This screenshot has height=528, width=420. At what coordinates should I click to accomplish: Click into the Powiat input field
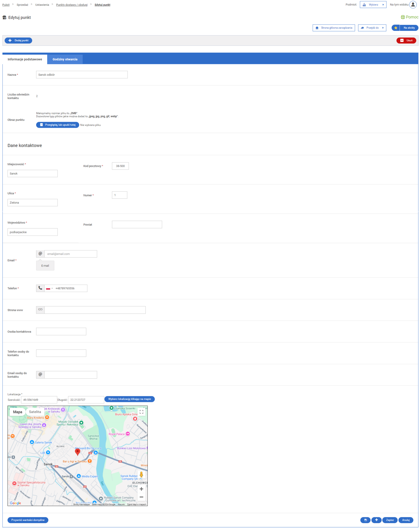pos(137,224)
